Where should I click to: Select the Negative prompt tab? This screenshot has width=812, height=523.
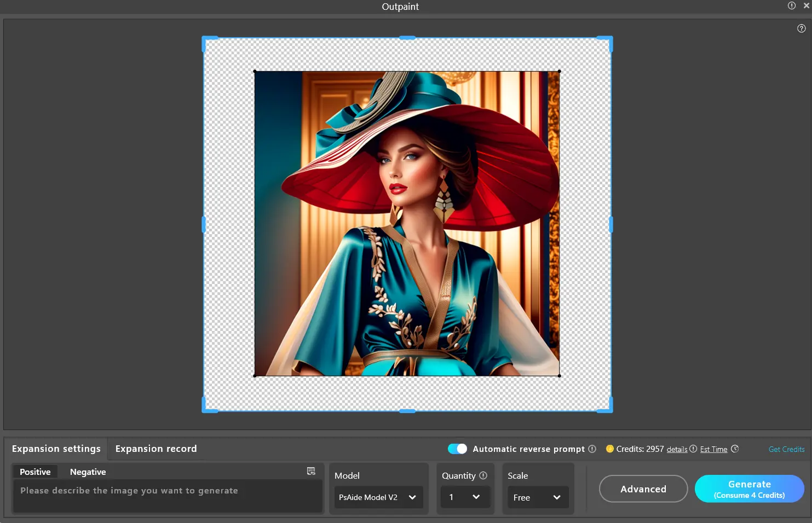(x=88, y=472)
